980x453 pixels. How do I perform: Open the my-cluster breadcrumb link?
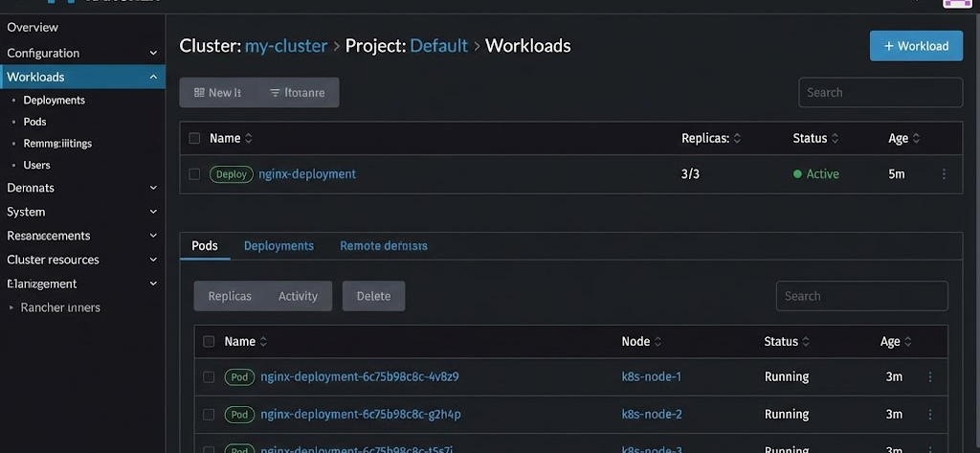(x=286, y=45)
